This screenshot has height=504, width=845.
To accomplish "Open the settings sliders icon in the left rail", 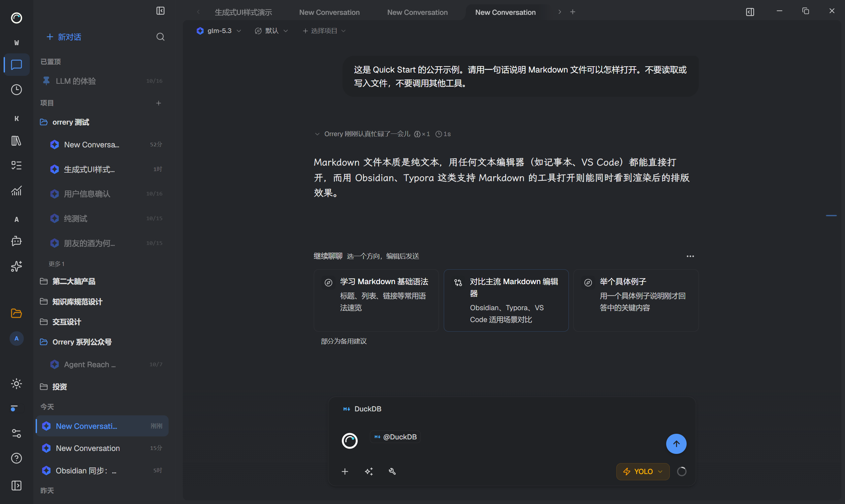I will coord(16,433).
